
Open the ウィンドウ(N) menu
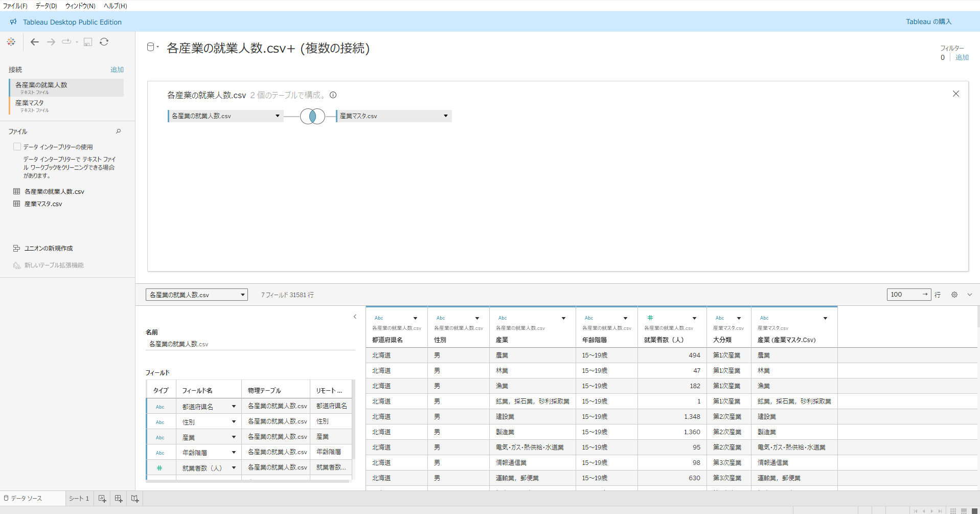[80, 6]
